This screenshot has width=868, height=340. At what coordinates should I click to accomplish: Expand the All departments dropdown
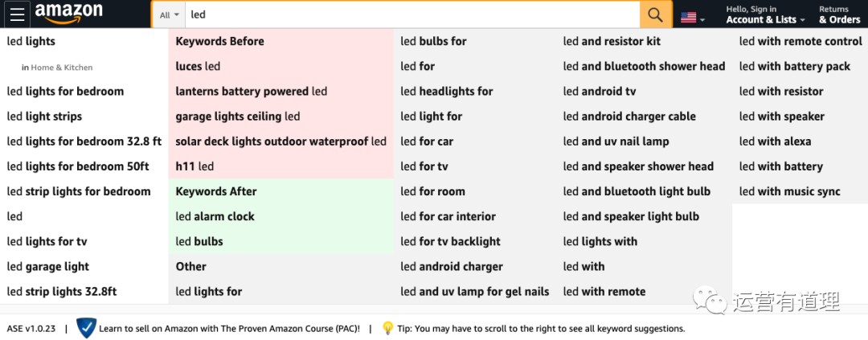(168, 14)
